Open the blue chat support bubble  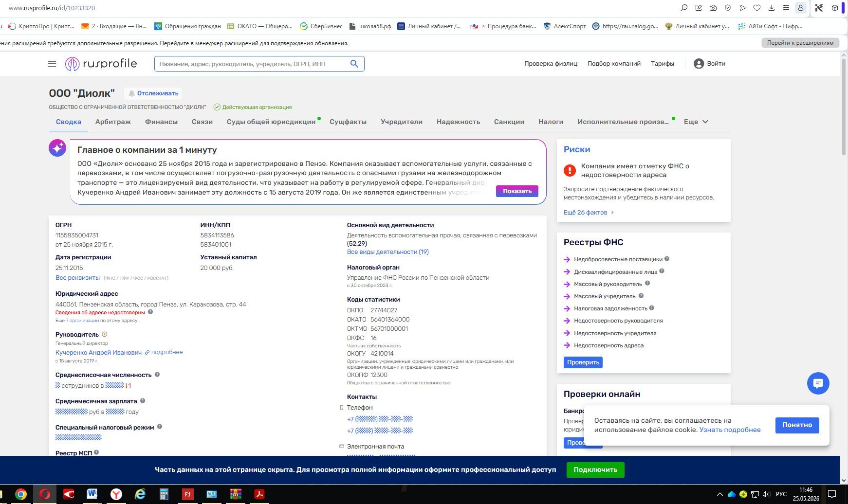[818, 383]
